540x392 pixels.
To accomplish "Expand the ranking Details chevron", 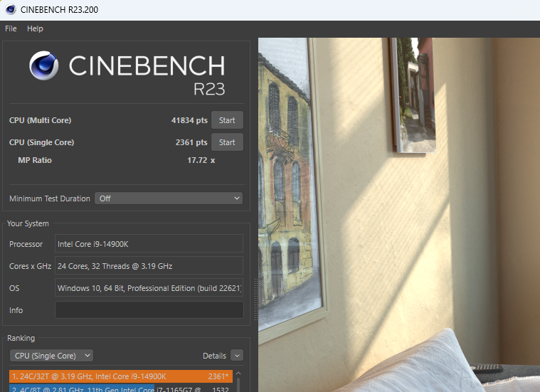I will pyautogui.click(x=236, y=355).
